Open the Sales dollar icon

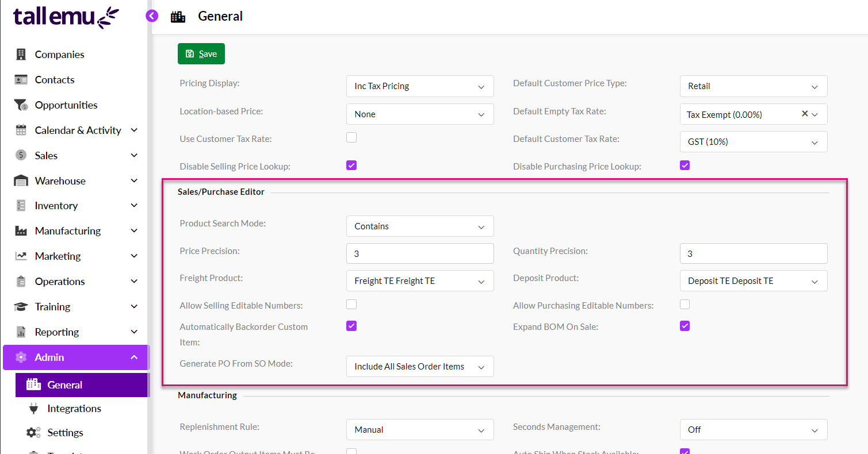21,155
